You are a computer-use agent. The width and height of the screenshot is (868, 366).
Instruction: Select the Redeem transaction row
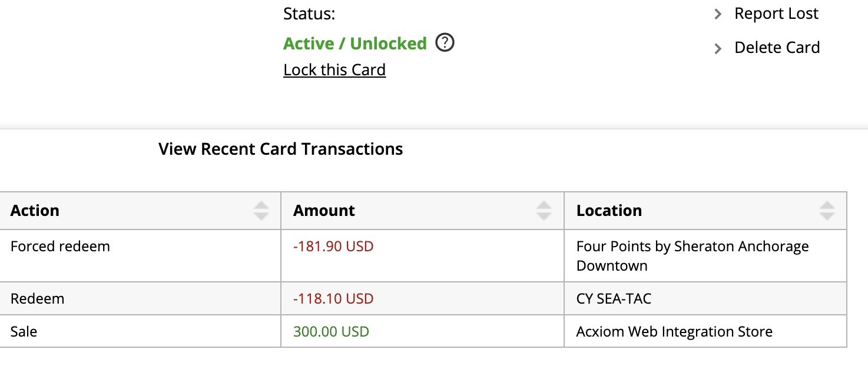click(x=423, y=298)
